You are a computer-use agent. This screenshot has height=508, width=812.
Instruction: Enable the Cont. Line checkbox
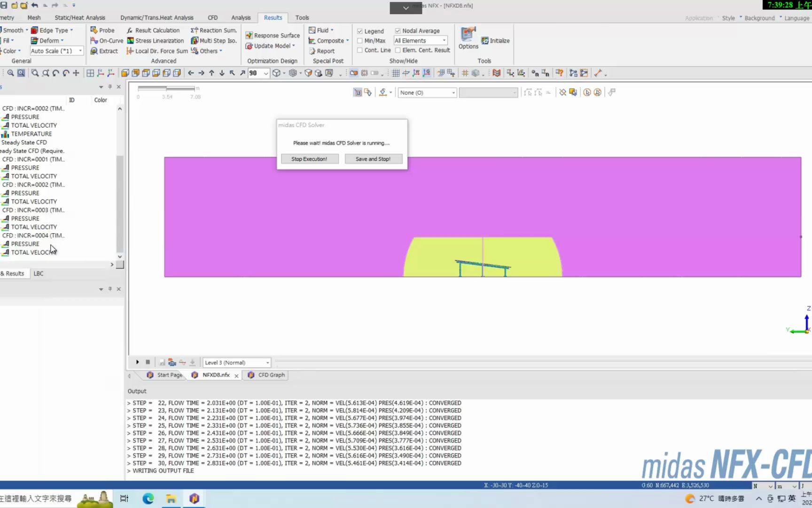pyautogui.click(x=359, y=50)
